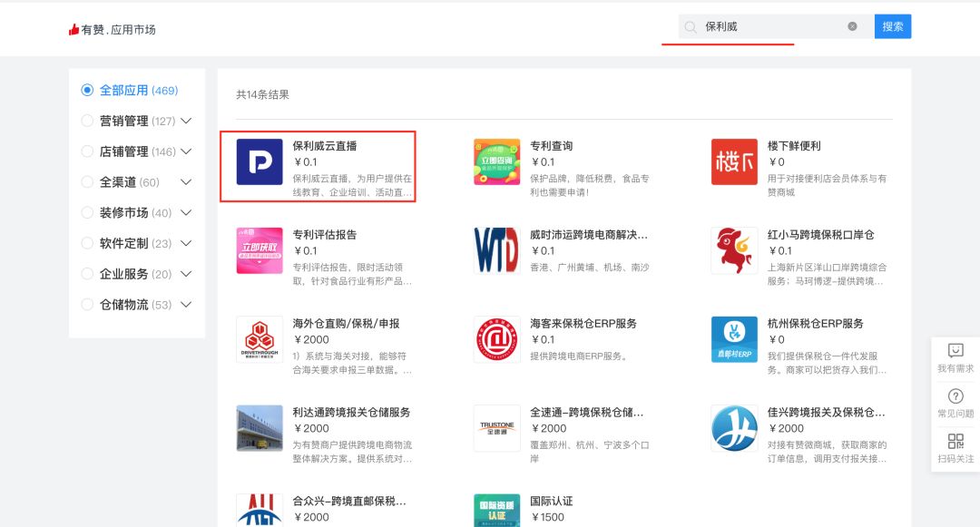Open the 杭州保税仓ERP blue icon

pos(734,339)
